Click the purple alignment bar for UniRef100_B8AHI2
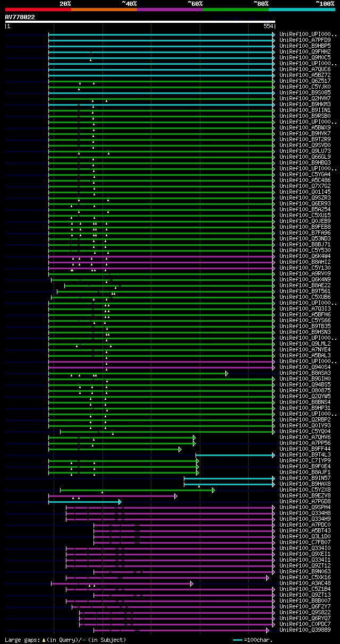340x644 pixels. click(161, 262)
